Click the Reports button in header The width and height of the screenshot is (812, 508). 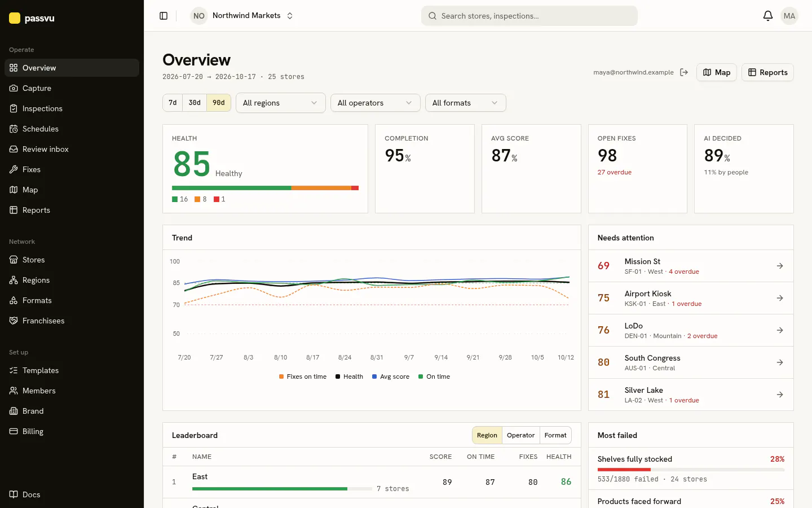pyautogui.click(x=767, y=72)
